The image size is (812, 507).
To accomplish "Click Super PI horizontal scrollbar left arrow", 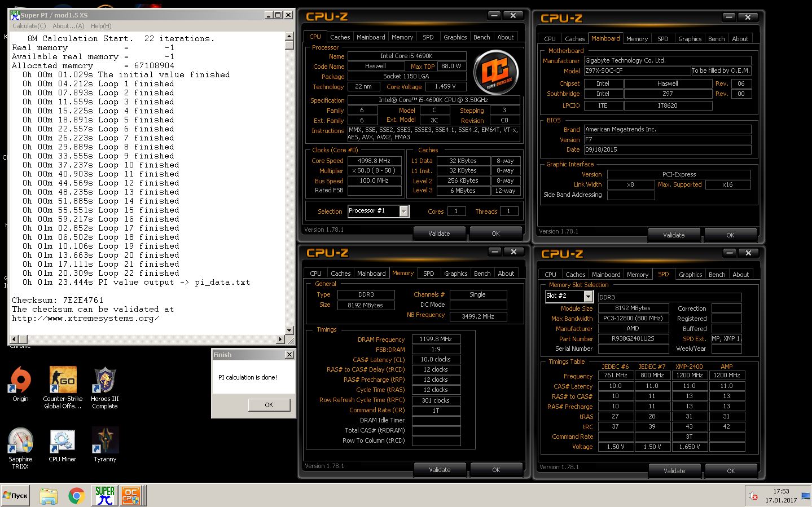I will [14, 340].
